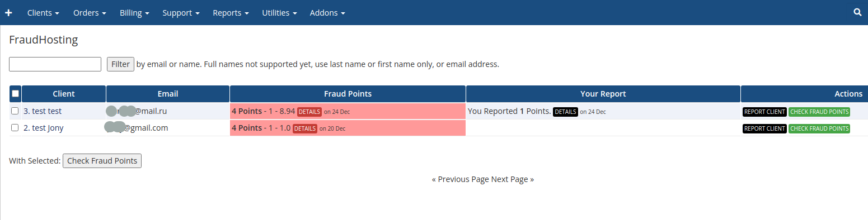Check the box for client 3. test test
The width and height of the screenshot is (868, 220).
(x=15, y=111)
